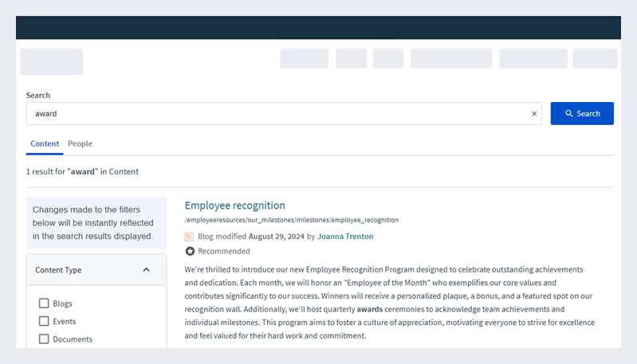
Task: Select the Content tab
Action: click(x=45, y=143)
